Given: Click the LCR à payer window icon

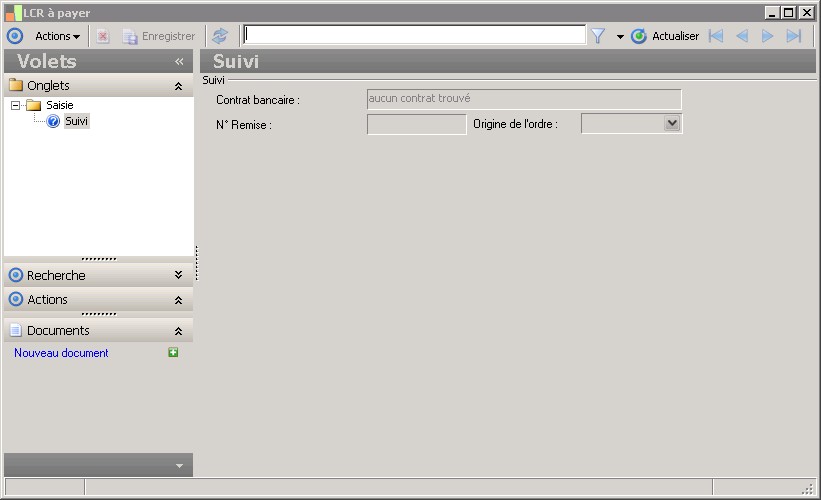Looking at the screenshot, I should [14, 13].
